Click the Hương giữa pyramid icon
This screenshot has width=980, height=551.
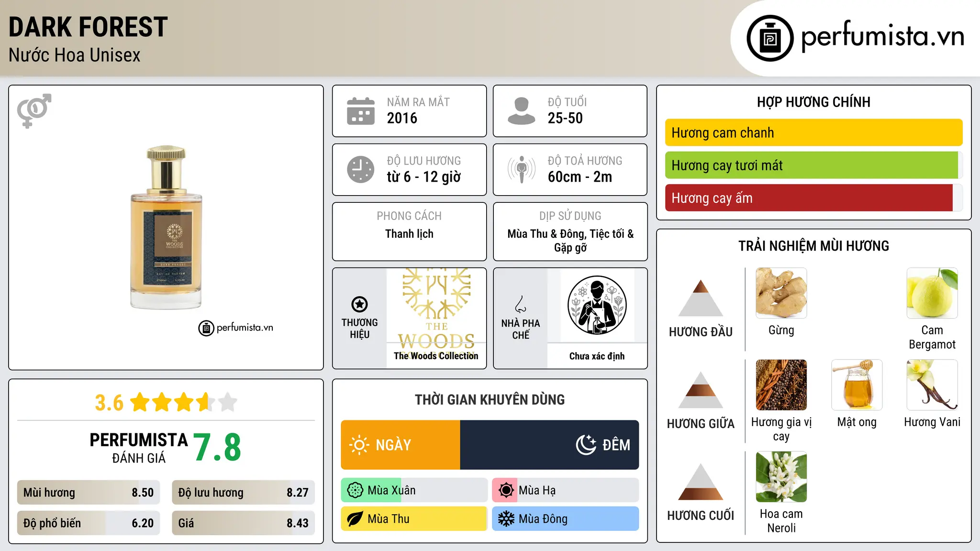(701, 390)
